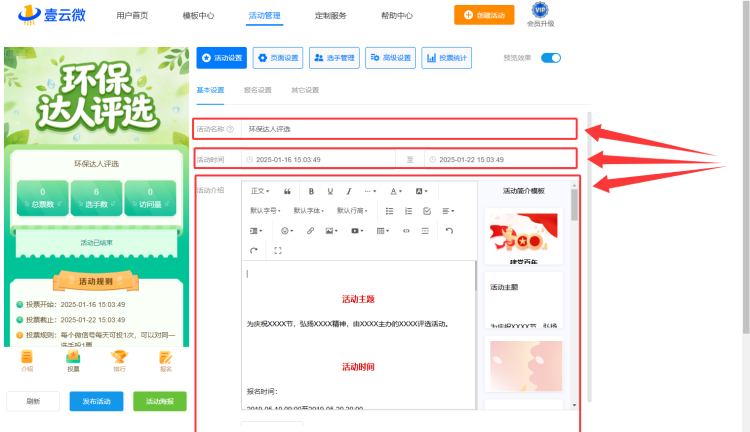Toggle bold formatting in the editor

point(311,191)
